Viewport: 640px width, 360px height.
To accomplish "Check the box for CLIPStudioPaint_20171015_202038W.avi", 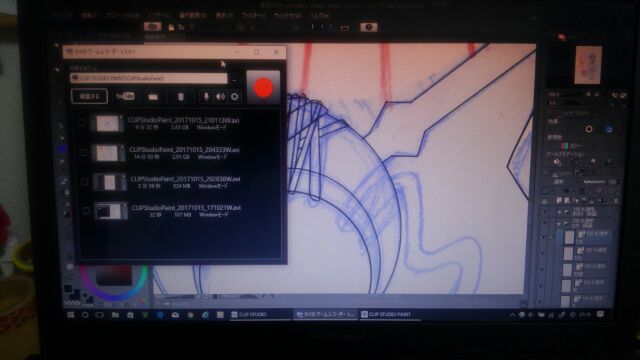I will coord(84,182).
